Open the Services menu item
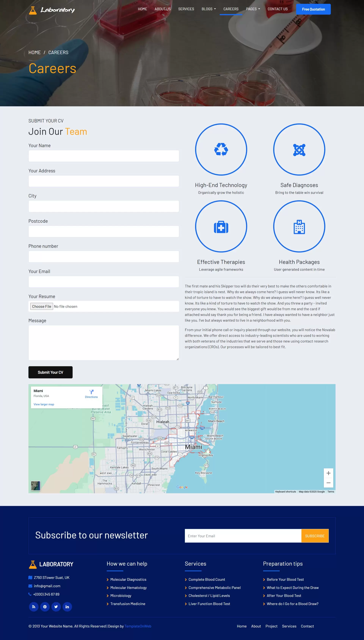364x640 pixels. pos(186,9)
